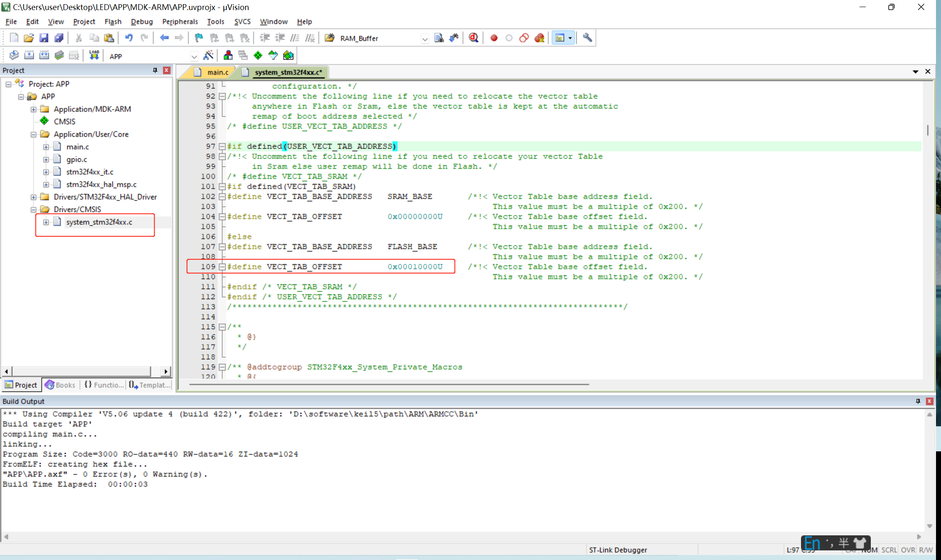
Task: Click the editor horizontal scrollbar
Action: [x=389, y=385]
